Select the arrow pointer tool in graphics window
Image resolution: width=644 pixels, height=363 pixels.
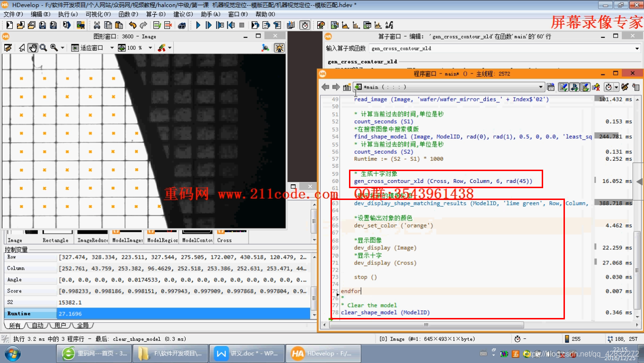coord(22,48)
